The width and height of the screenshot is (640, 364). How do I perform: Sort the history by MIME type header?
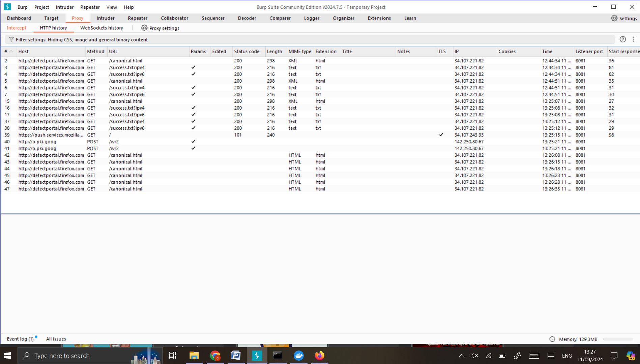click(299, 52)
